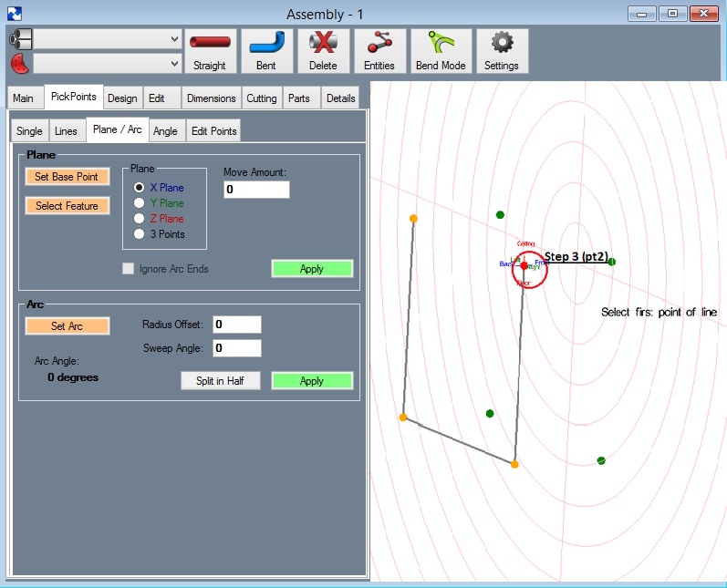This screenshot has height=588, width=727.
Task: Click the Split in Half button
Action: [220, 381]
